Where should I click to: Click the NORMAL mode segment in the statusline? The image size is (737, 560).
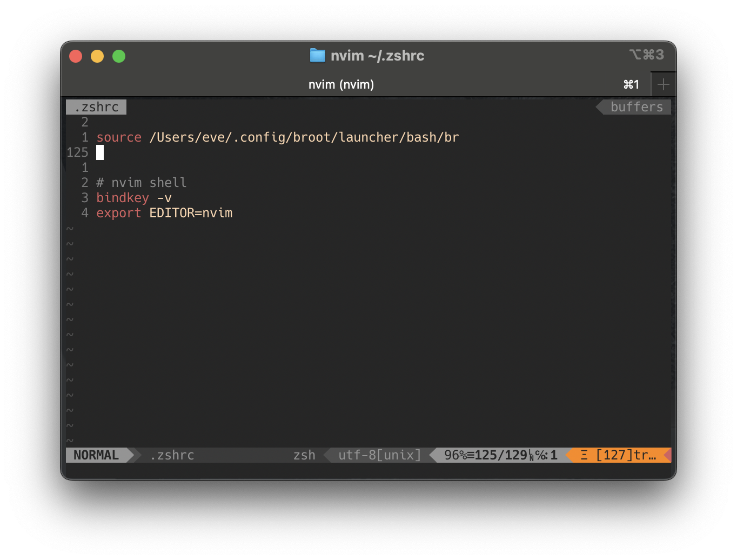pyautogui.click(x=97, y=455)
